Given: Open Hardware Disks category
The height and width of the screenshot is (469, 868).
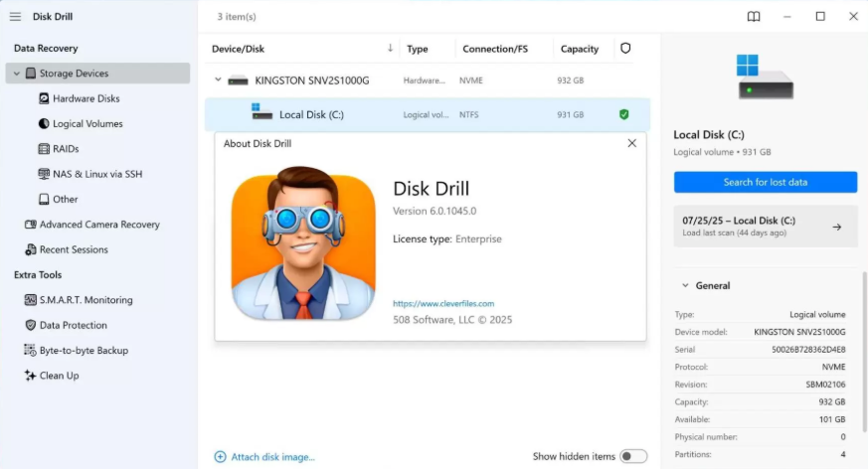Looking at the screenshot, I should point(86,98).
